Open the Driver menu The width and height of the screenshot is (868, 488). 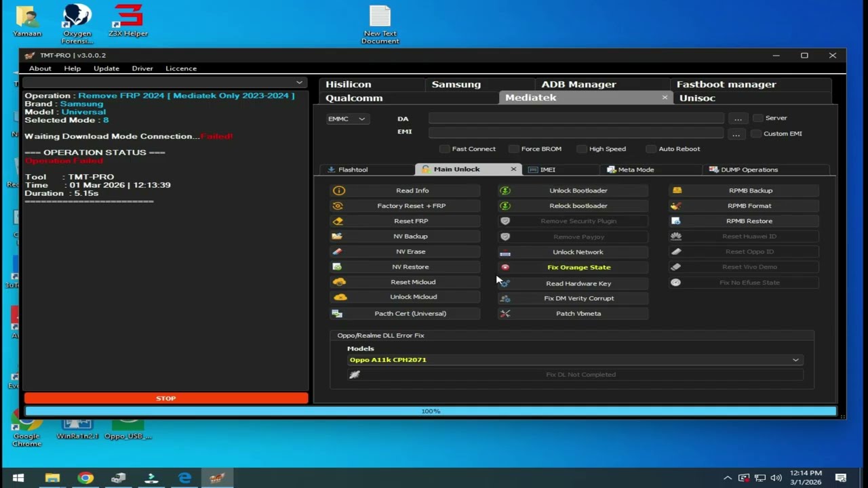click(x=142, y=68)
